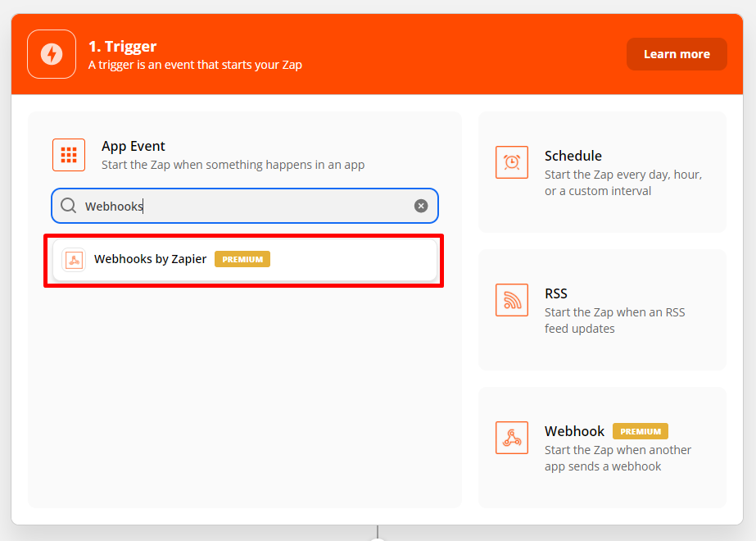Image resolution: width=756 pixels, height=541 pixels.
Task: Click the 1. Trigger header title
Action: (123, 47)
